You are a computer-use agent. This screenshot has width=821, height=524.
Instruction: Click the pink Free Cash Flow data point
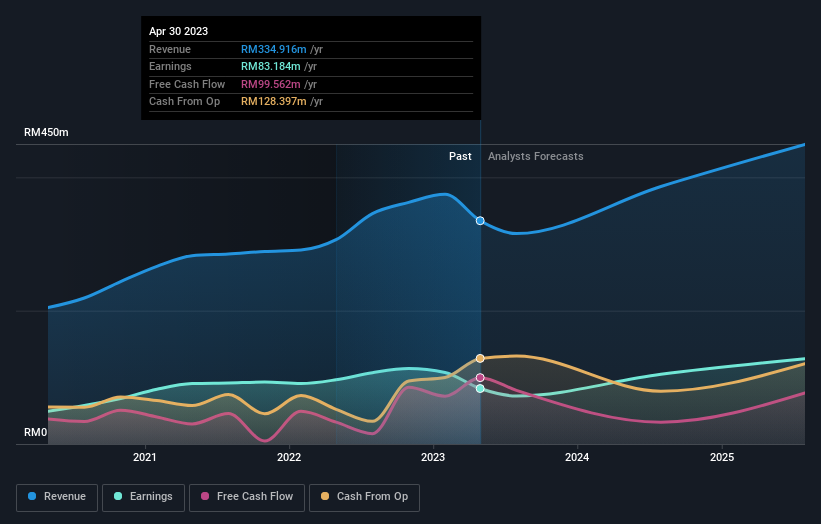[x=480, y=377]
